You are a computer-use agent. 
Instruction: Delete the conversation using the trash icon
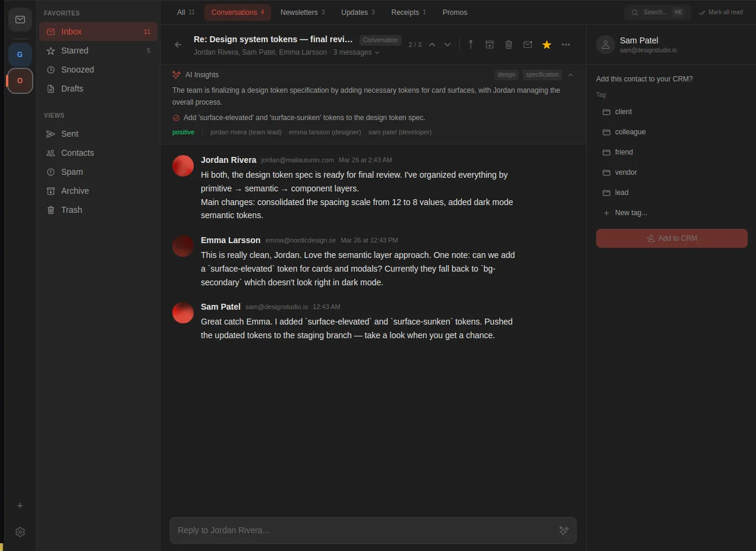(x=509, y=44)
